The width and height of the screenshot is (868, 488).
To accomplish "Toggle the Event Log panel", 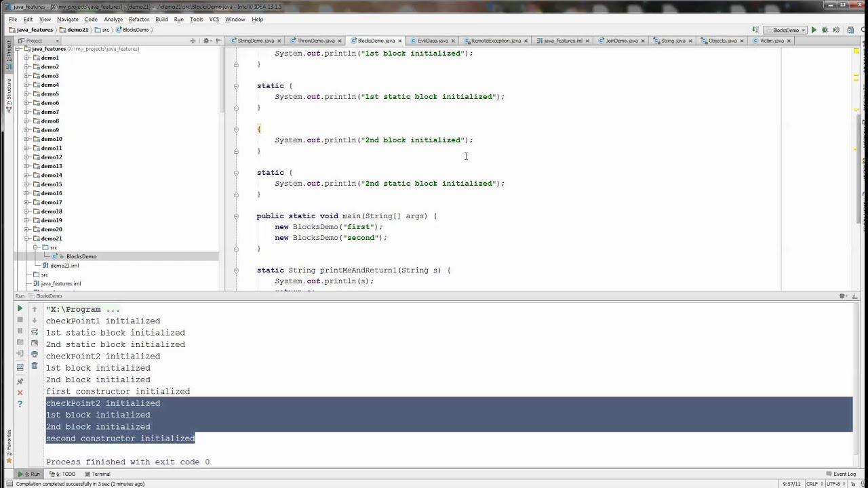I will click(841, 474).
